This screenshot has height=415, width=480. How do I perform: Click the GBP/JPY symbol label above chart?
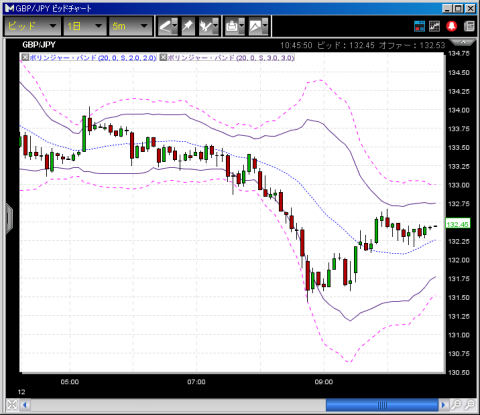click(39, 45)
